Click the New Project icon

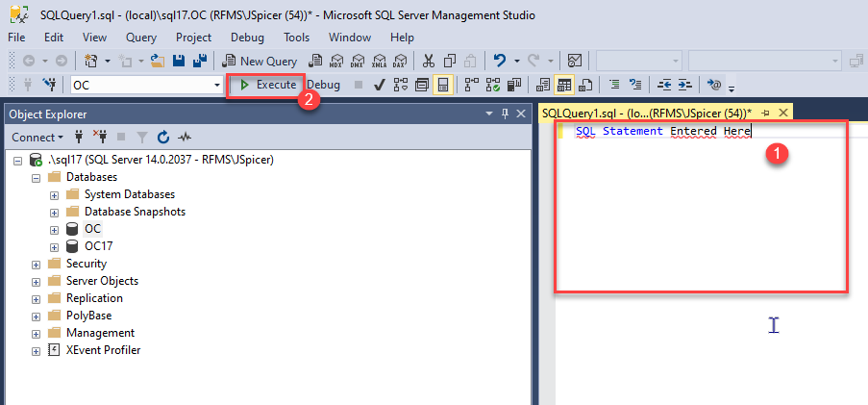(x=90, y=61)
